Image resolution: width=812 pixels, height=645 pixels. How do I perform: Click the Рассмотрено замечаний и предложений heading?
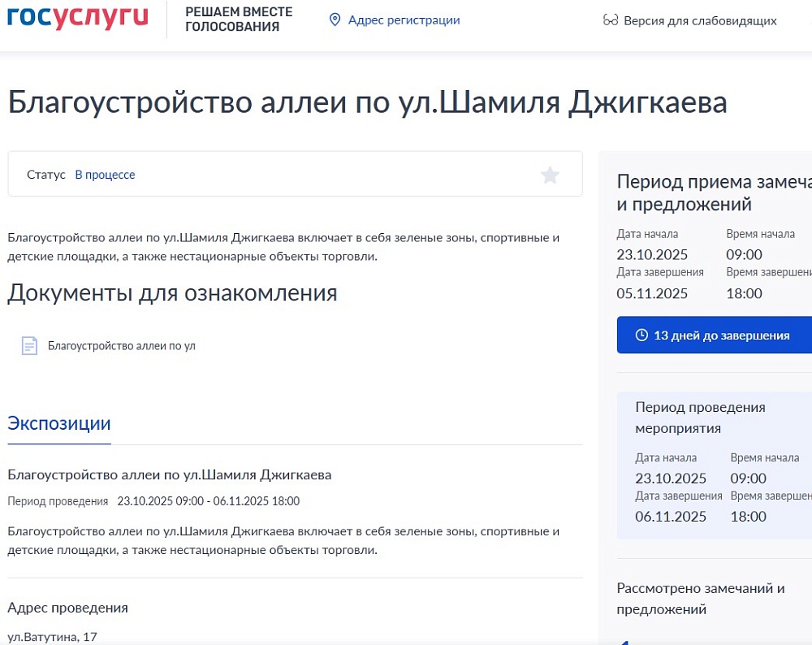[701, 599]
